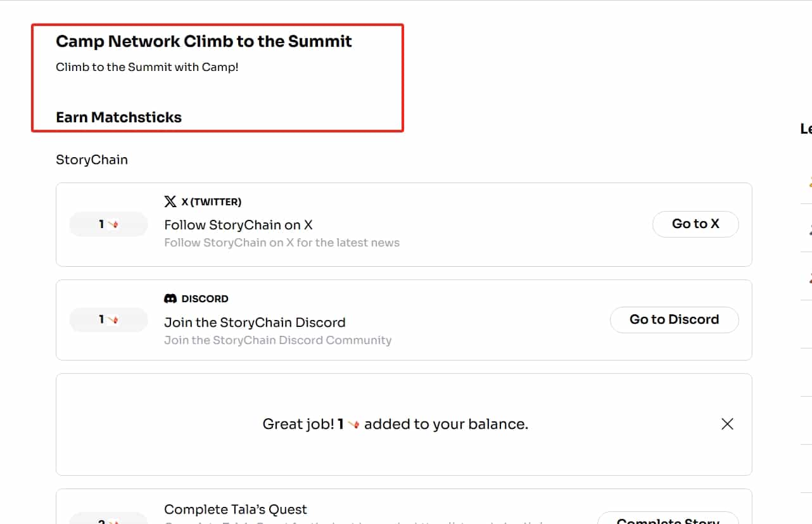Click the X (Twitter) logo icon
Viewport: 812px width, 524px height.
170,201
